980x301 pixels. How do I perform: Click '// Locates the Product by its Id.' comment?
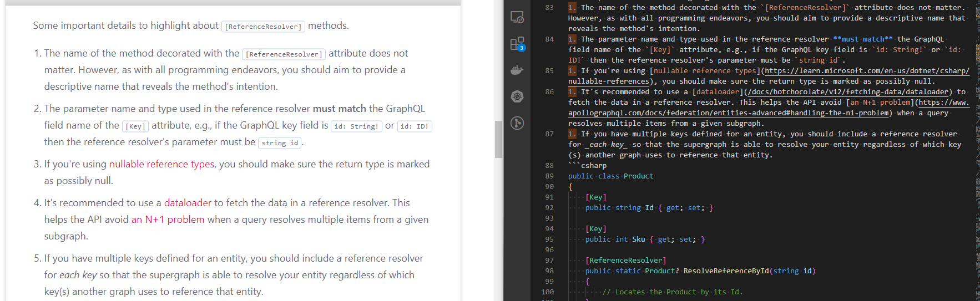[673, 292]
